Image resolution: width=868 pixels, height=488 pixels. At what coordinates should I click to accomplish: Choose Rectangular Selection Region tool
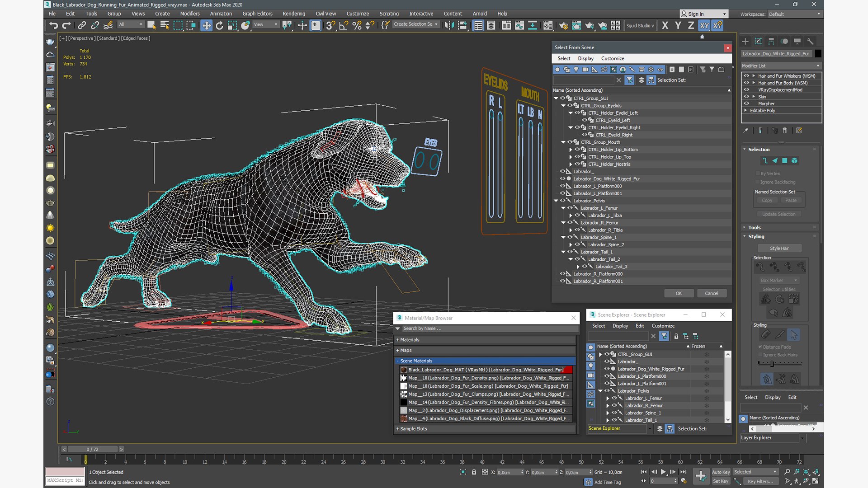point(178,25)
